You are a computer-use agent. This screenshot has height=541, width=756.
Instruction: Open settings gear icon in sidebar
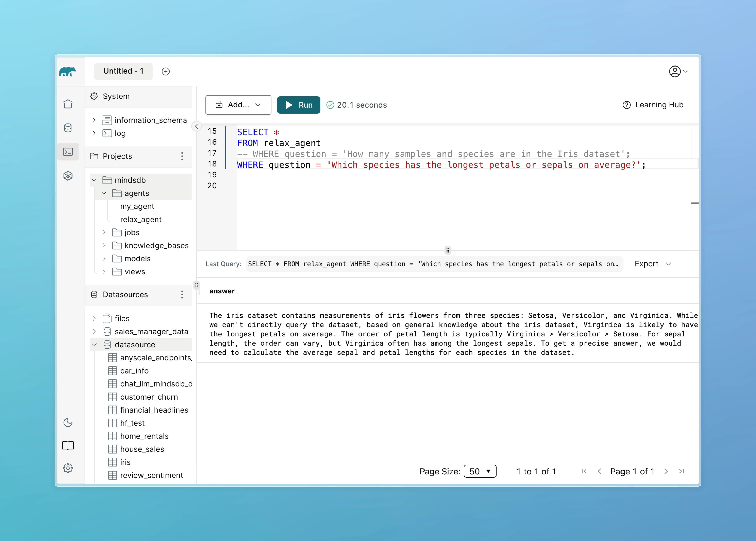(x=68, y=468)
